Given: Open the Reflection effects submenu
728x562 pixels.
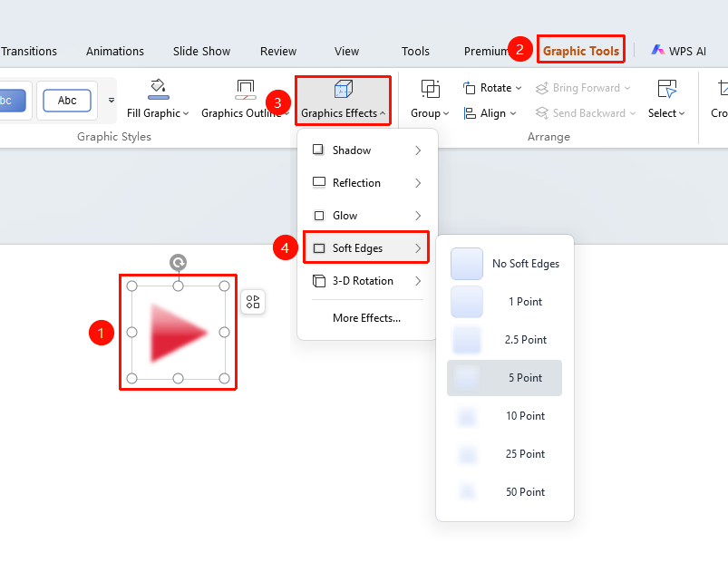Looking at the screenshot, I should pos(366,183).
